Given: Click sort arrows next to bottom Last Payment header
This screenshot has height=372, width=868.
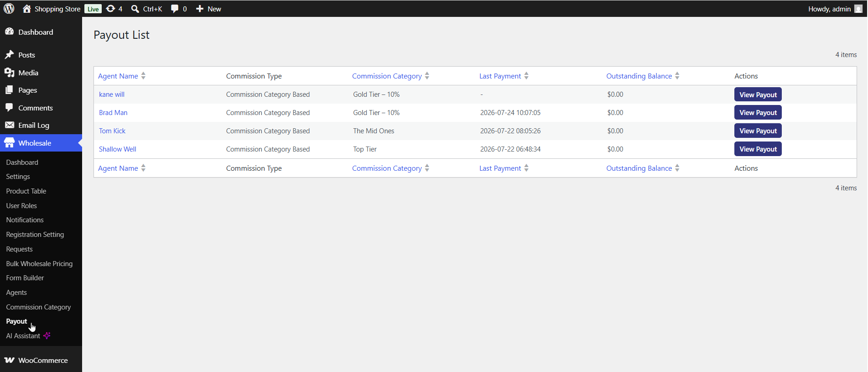Looking at the screenshot, I should click(x=526, y=168).
